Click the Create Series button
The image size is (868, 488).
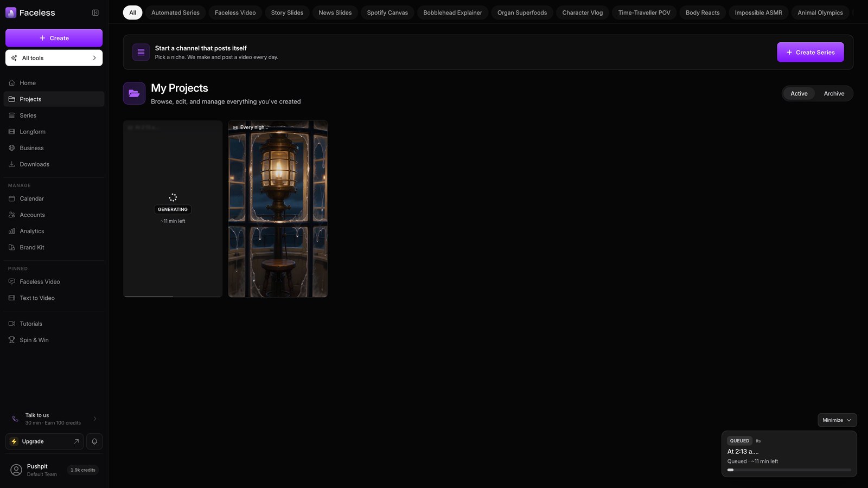coord(810,52)
